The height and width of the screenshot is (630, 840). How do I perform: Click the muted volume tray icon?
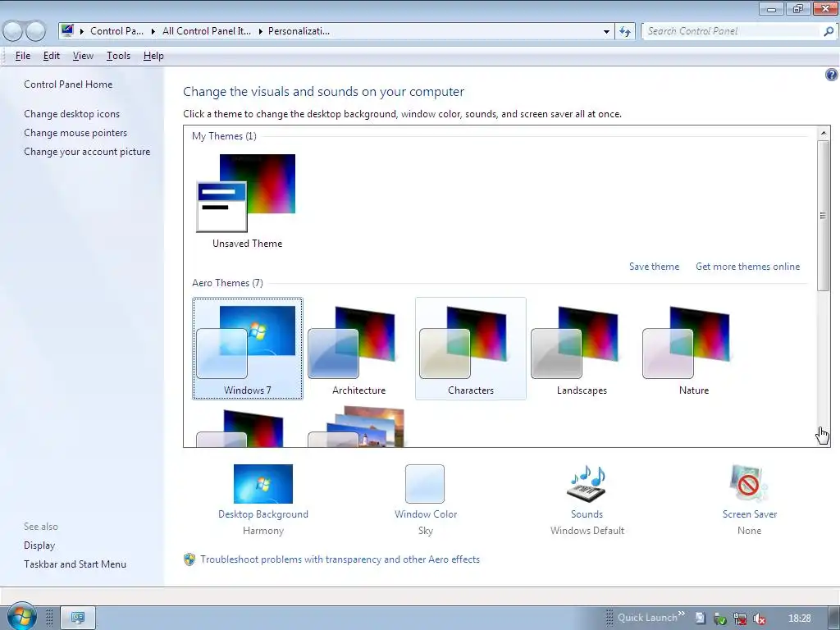coord(760,619)
